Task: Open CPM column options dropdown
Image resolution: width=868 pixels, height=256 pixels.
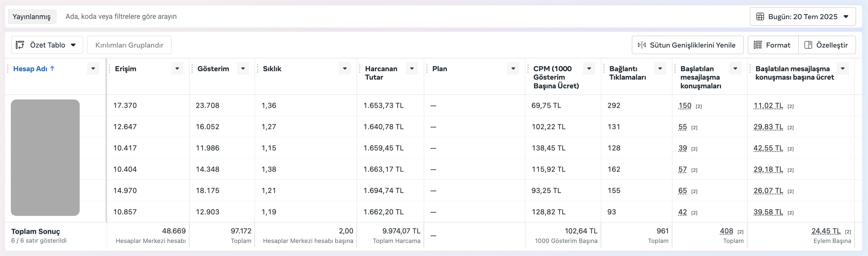Action: coord(589,68)
